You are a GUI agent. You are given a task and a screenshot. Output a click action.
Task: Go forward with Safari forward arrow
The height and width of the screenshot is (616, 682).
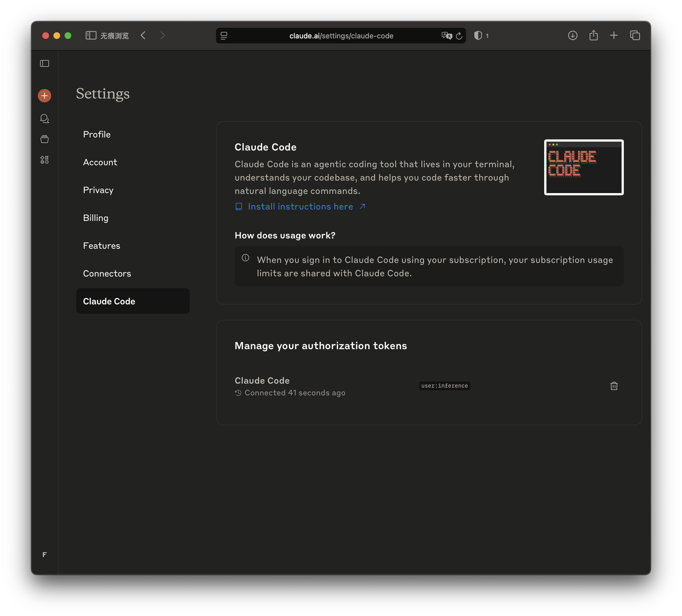(163, 36)
